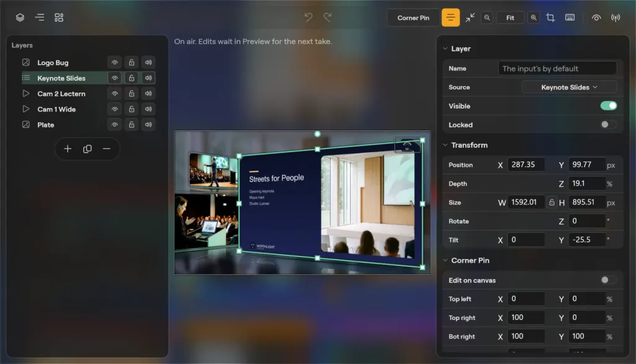Click the Top right X field
Screen dimensions: 636x364
(526, 318)
